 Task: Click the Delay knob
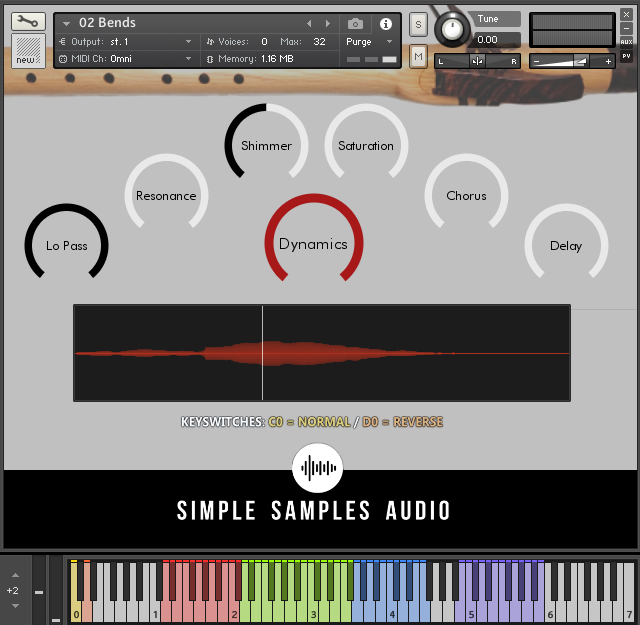point(566,242)
